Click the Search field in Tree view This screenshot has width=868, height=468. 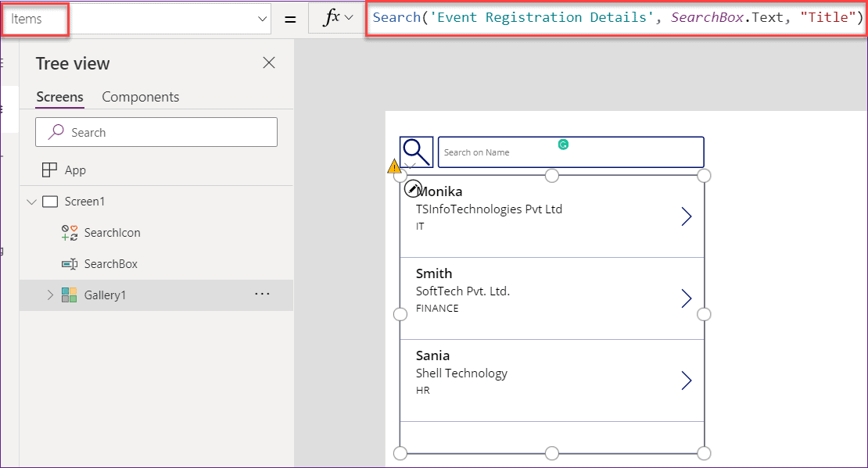click(x=156, y=131)
